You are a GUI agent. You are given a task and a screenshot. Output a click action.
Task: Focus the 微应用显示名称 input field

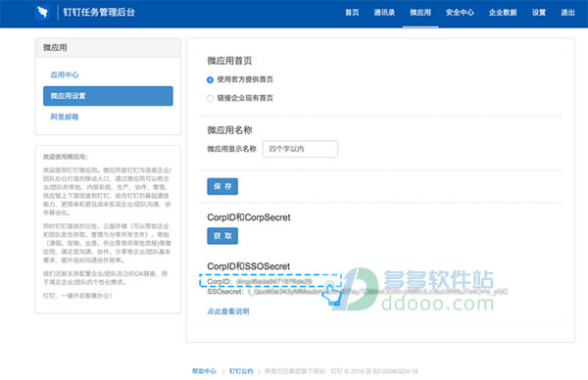[x=300, y=149]
